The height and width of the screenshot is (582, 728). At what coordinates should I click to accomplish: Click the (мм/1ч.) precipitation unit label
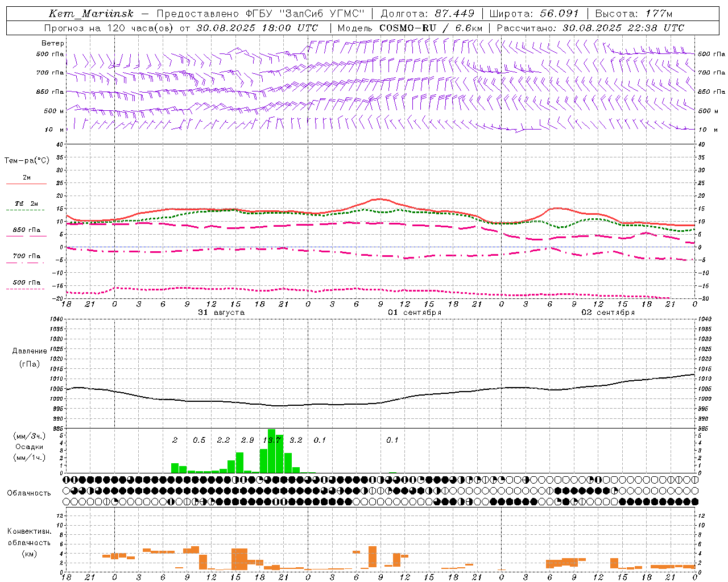(29, 458)
